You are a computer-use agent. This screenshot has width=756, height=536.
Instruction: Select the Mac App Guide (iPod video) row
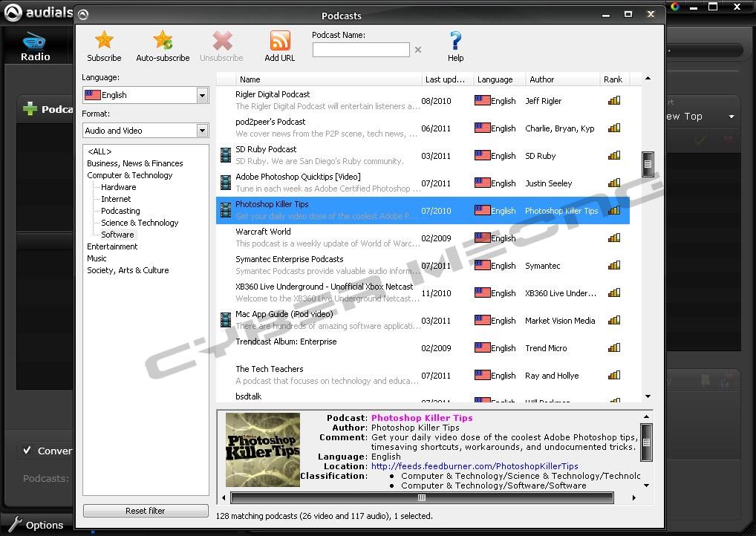(423, 320)
